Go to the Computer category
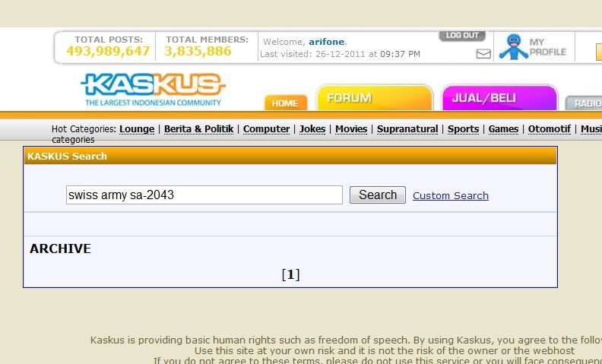The width and height of the screenshot is (602, 364). point(267,129)
